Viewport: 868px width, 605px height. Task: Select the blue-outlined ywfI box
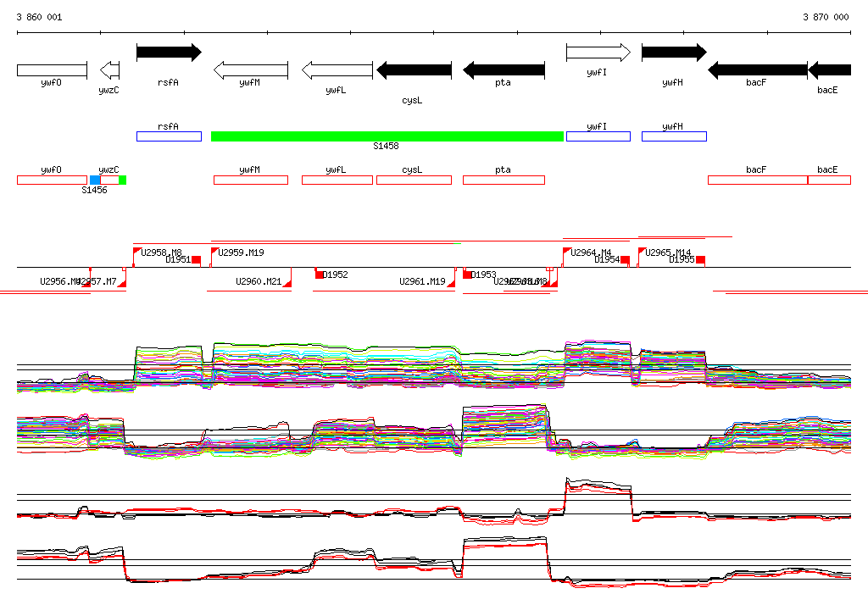tap(598, 136)
